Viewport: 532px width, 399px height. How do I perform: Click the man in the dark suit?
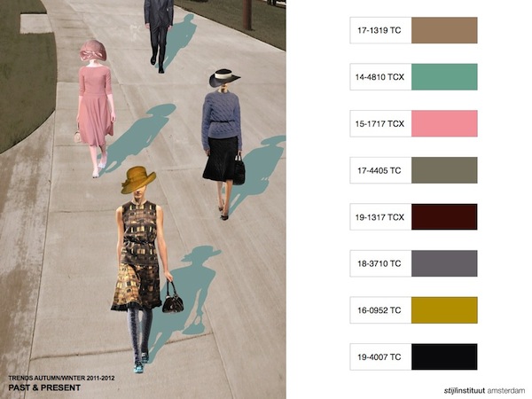160,27
